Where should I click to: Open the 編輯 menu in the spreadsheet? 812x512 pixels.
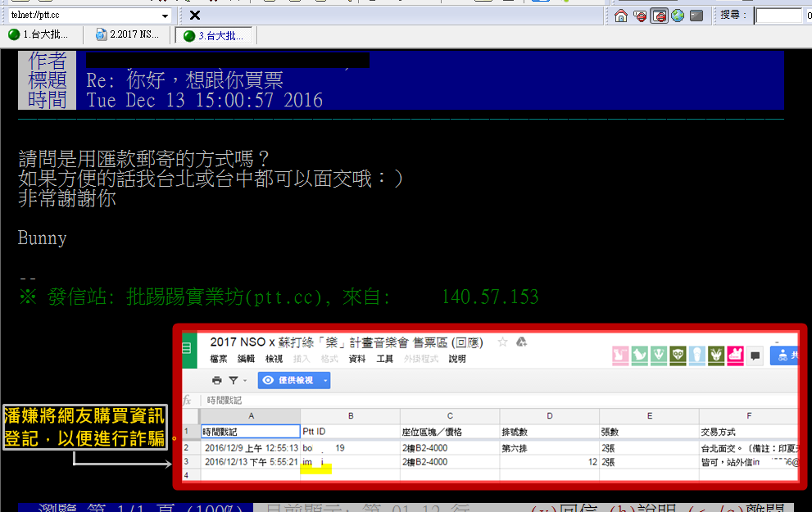tap(246, 359)
